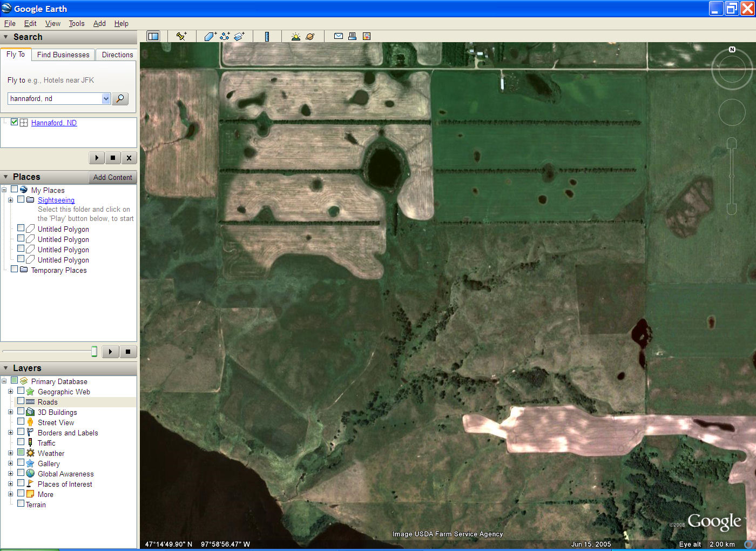Click the 3D Buildings layer icon
This screenshot has width=756, height=551.
30,412
